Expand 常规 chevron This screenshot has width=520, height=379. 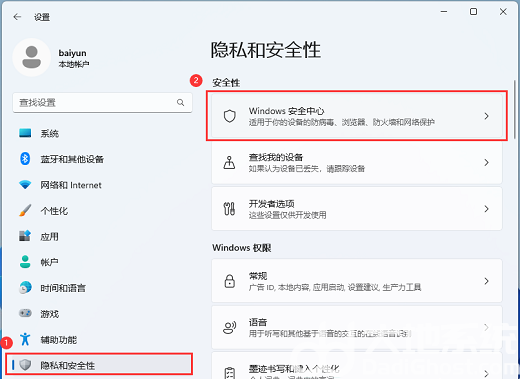coord(486,281)
